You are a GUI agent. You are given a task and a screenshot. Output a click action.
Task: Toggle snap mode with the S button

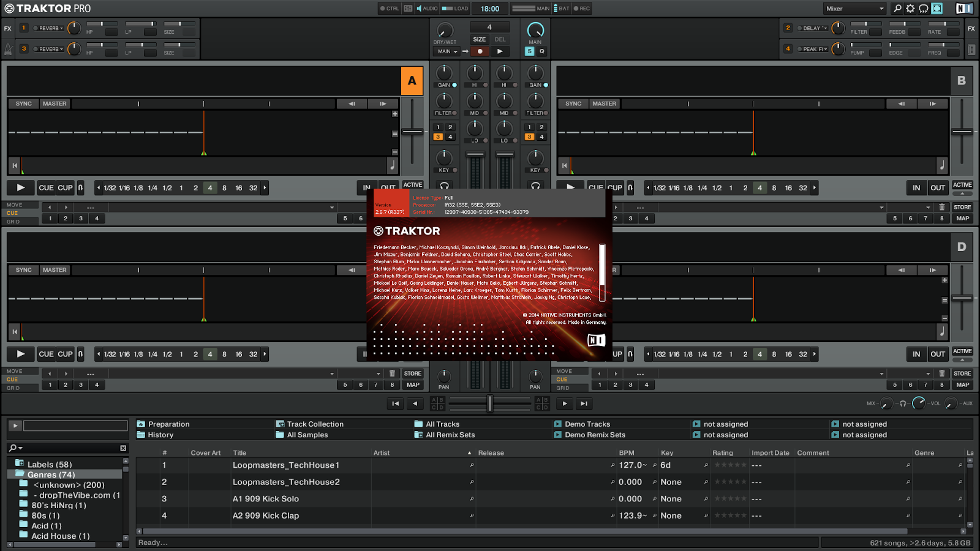coord(529,51)
